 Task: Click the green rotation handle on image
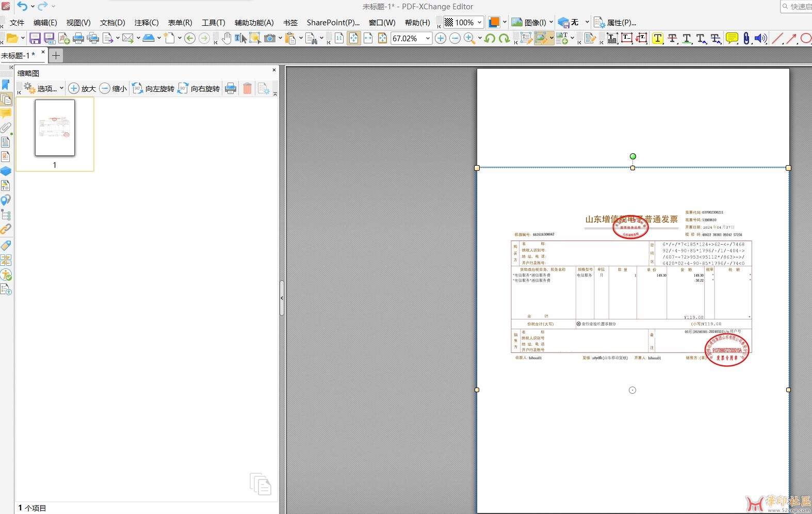pyautogui.click(x=633, y=156)
